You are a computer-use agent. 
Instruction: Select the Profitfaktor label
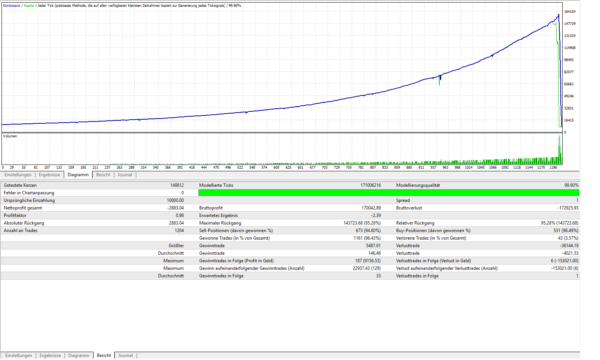coord(15,215)
